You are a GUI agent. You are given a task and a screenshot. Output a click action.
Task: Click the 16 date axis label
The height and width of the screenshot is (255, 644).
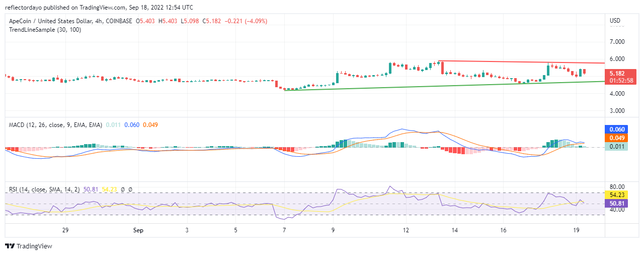click(504, 230)
